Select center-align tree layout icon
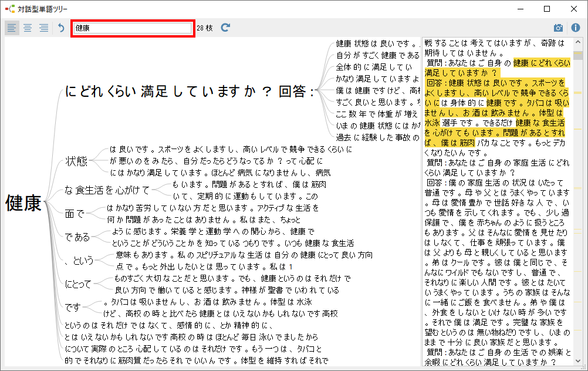The image size is (588, 371). pyautogui.click(x=28, y=28)
